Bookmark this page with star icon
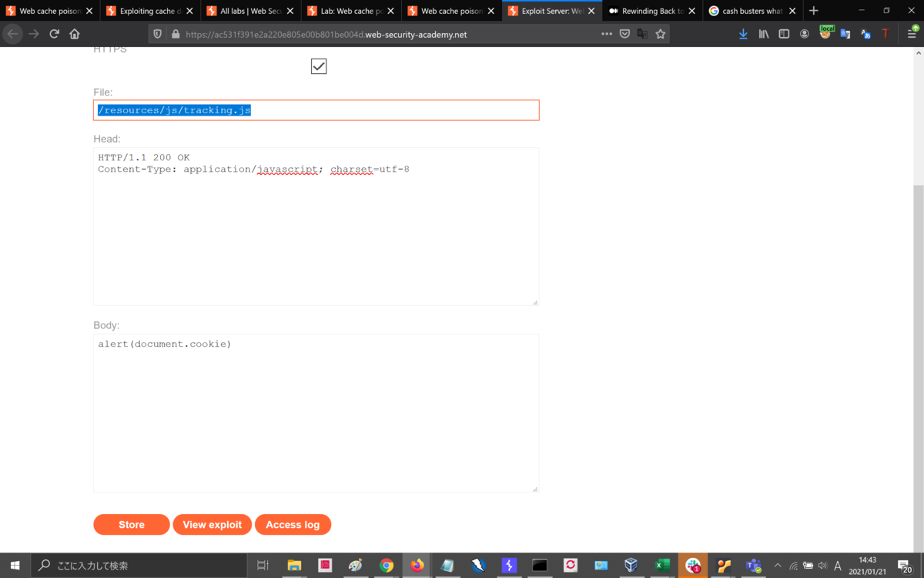 point(660,34)
